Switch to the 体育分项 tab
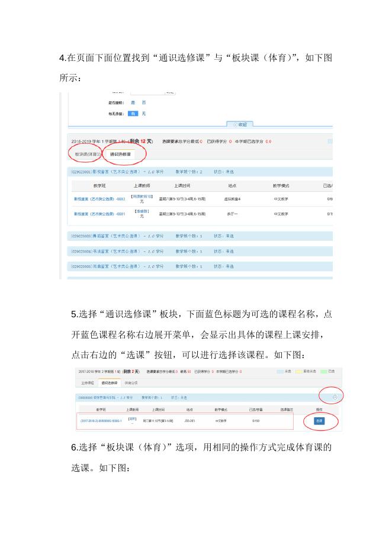 click(131, 383)
